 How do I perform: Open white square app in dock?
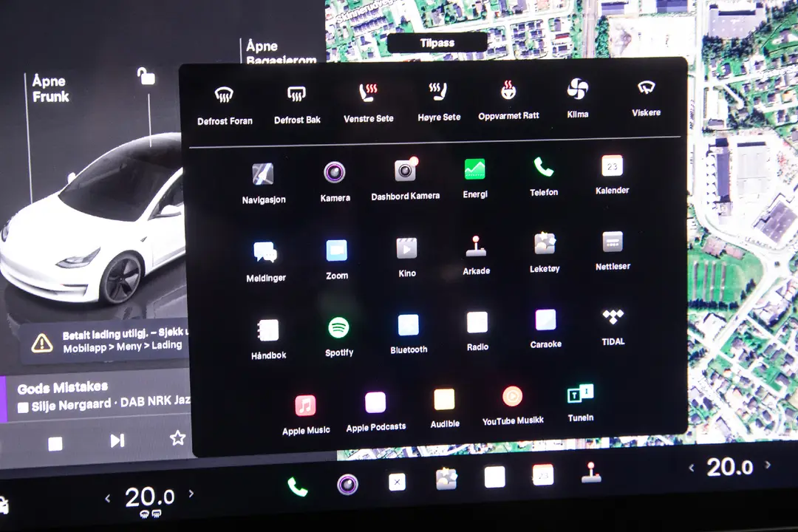point(494,477)
